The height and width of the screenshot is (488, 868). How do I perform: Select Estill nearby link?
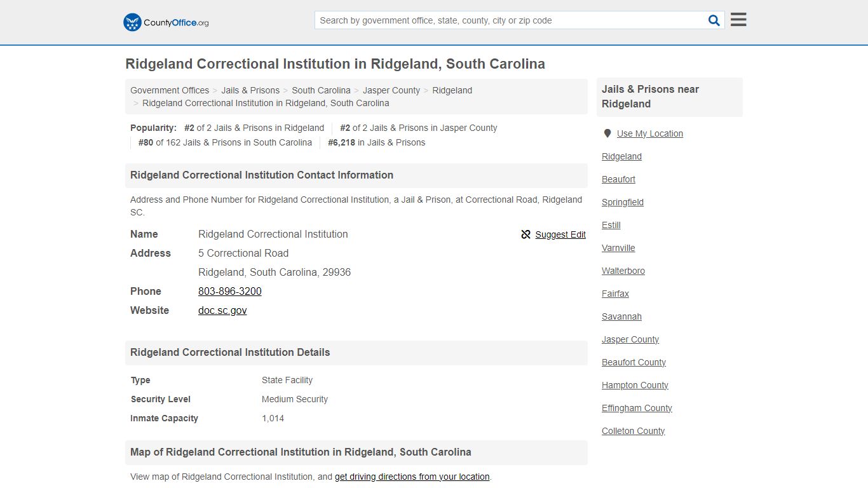(x=611, y=225)
